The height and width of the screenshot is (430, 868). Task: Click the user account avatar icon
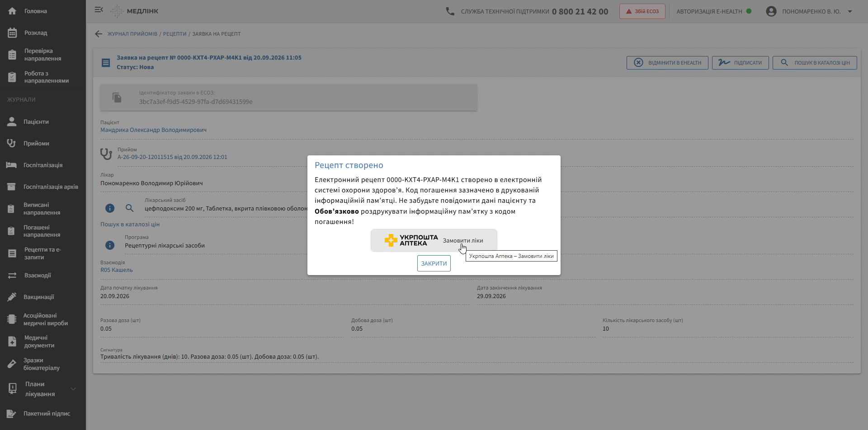[x=771, y=11]
